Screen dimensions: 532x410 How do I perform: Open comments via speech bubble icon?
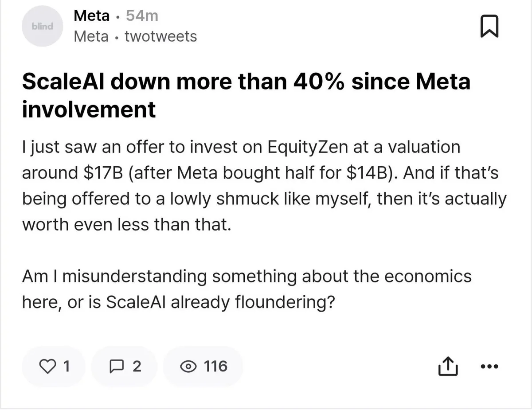coord(116,366)
